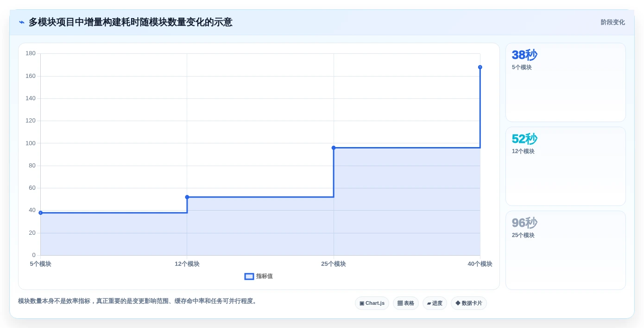Click the 表格 tag chip
This screenshot has width=644, height=328.
406,303
